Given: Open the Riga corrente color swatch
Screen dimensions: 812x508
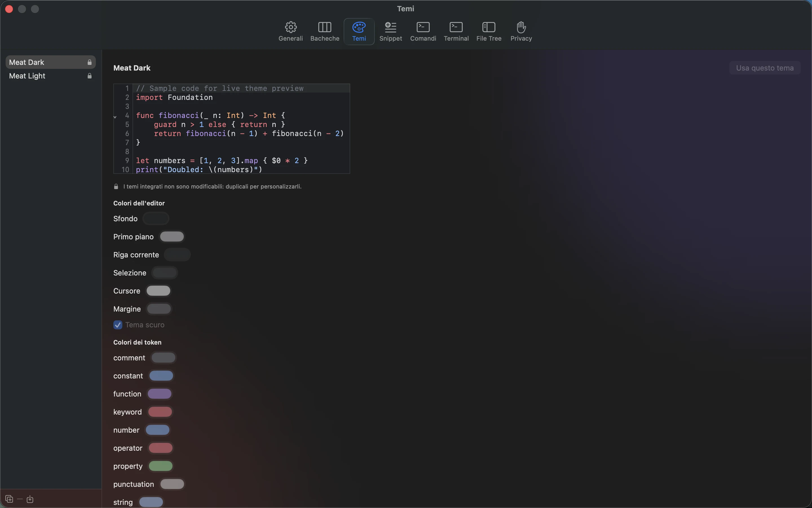Looking at the screenshot, I should pos(178,255).
